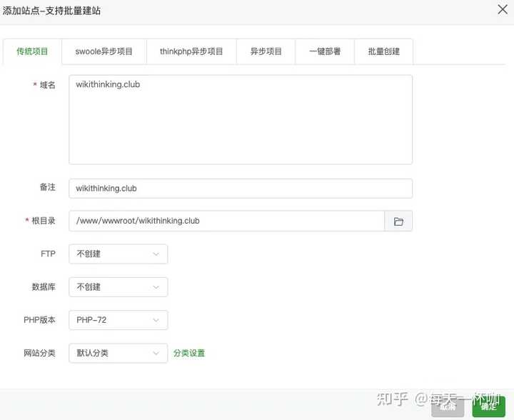This screenshot has width=514, height=420.
Task: Open the FTP dropdown
Action: 119,254
